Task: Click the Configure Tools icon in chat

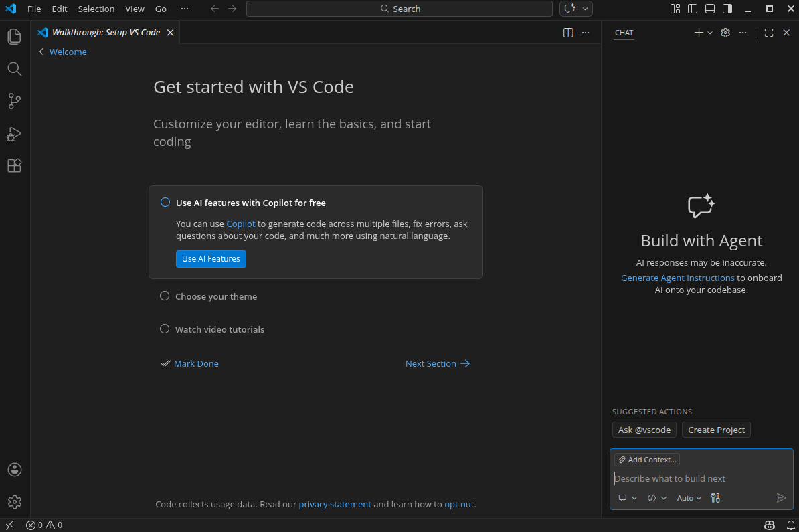Action: [715, 498]
